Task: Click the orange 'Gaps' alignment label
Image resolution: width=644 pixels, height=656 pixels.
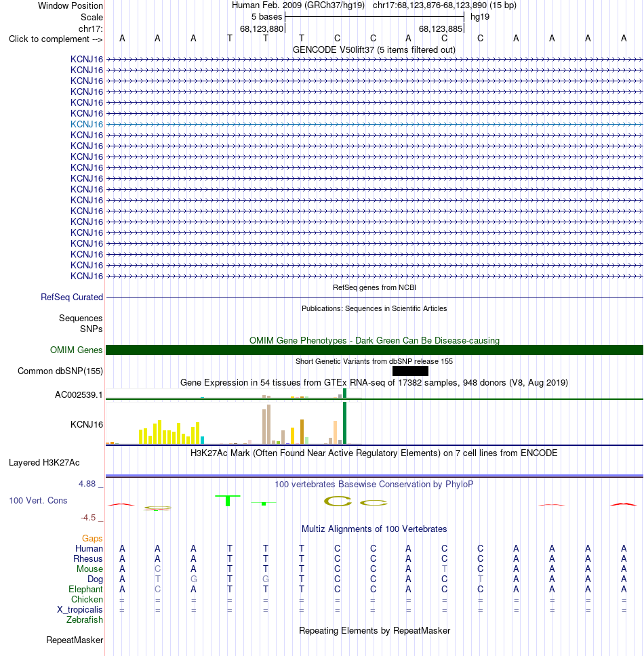Action: [x=92, y=539]
